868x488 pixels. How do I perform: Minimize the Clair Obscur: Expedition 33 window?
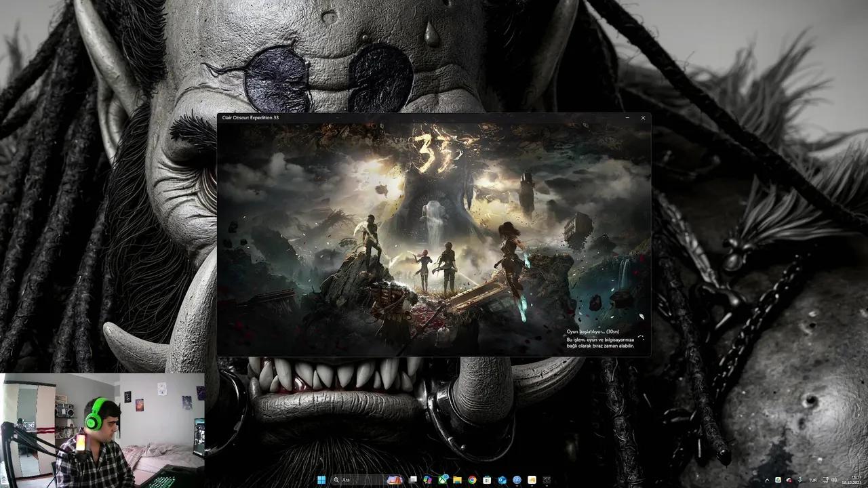point(627,118)
